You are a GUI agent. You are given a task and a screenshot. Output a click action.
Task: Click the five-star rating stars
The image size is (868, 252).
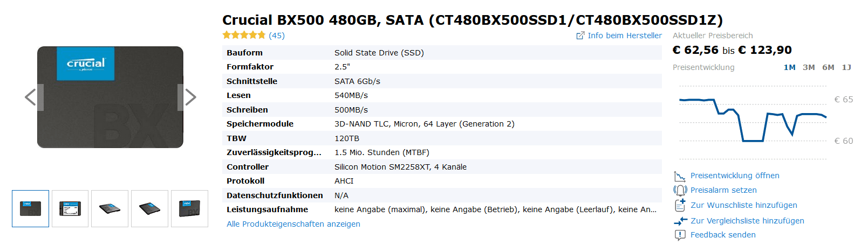[244, 36]
